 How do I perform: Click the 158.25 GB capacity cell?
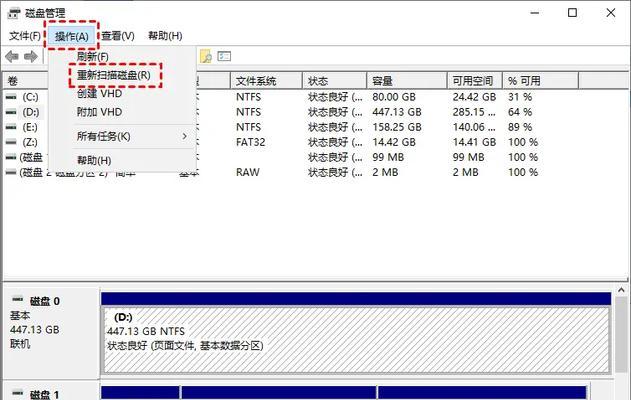coord(397,127)
